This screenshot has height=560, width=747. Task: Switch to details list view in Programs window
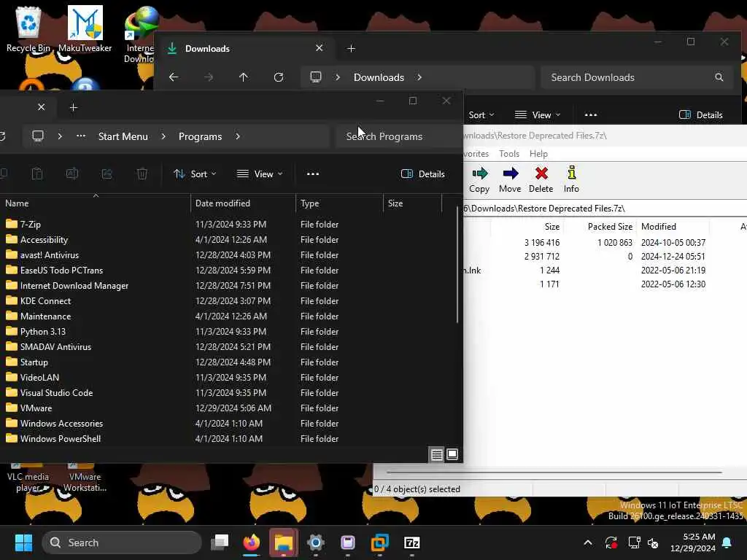pyautogui.click(x=436, y=455)
